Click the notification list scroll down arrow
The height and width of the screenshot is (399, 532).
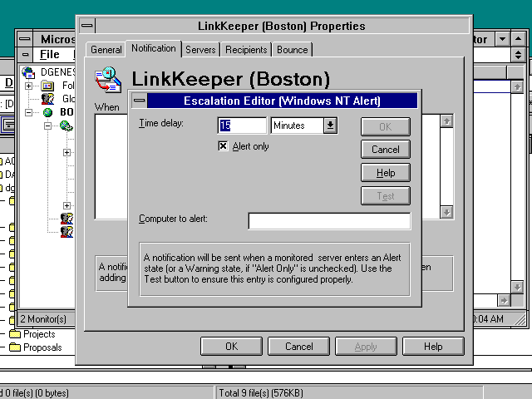coord(446,213)
